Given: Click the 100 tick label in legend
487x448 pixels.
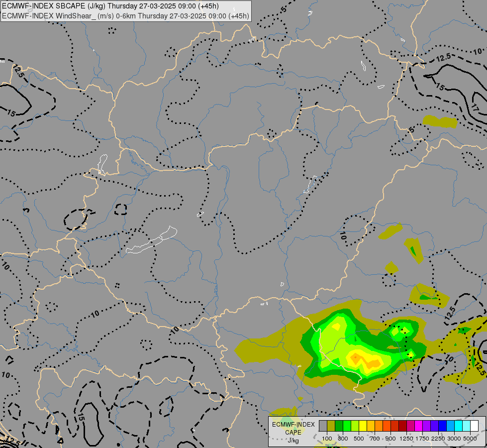Looking at the screenshot, I should pos(327,439).
